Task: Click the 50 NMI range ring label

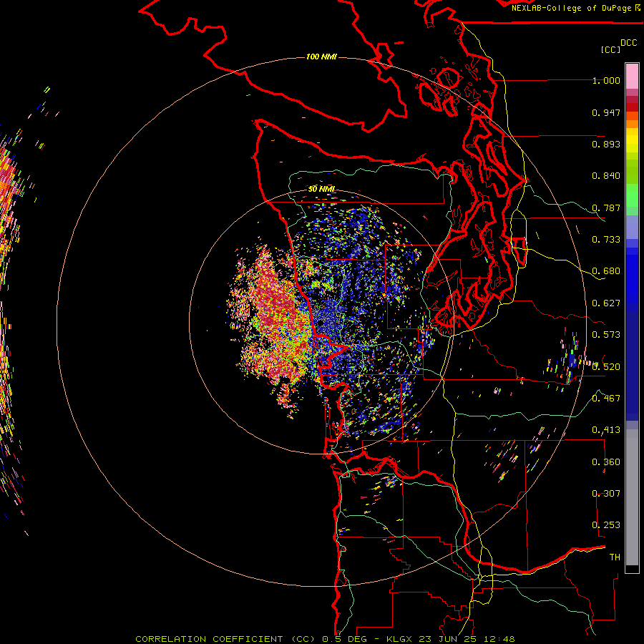Action: [x=321, y=189]
